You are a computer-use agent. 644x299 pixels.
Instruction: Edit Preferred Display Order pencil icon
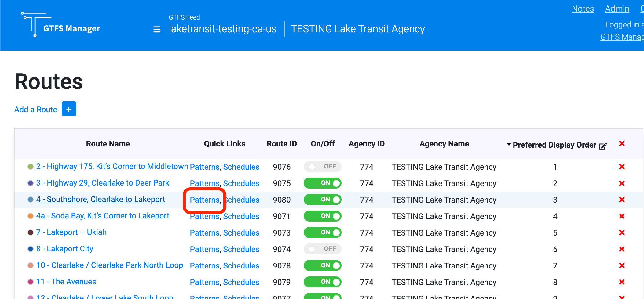[x=602, y=146]
